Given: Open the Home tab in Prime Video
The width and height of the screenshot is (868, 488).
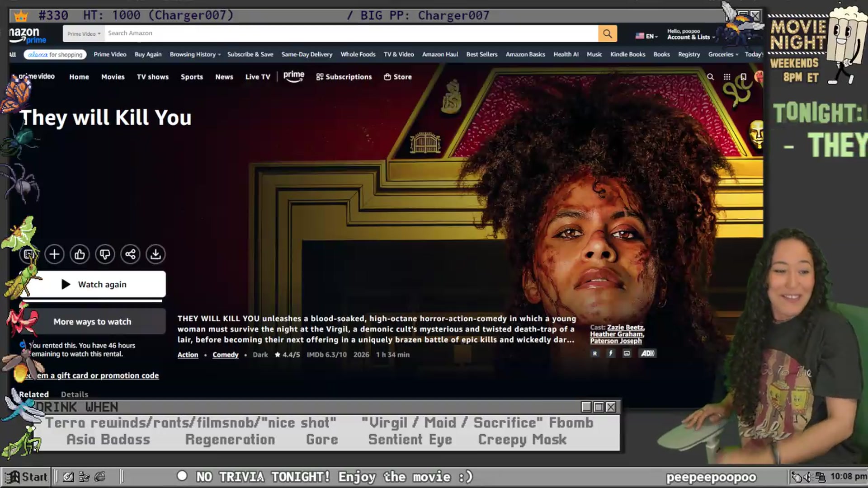Looking at the screenshot, I should 79,77.
